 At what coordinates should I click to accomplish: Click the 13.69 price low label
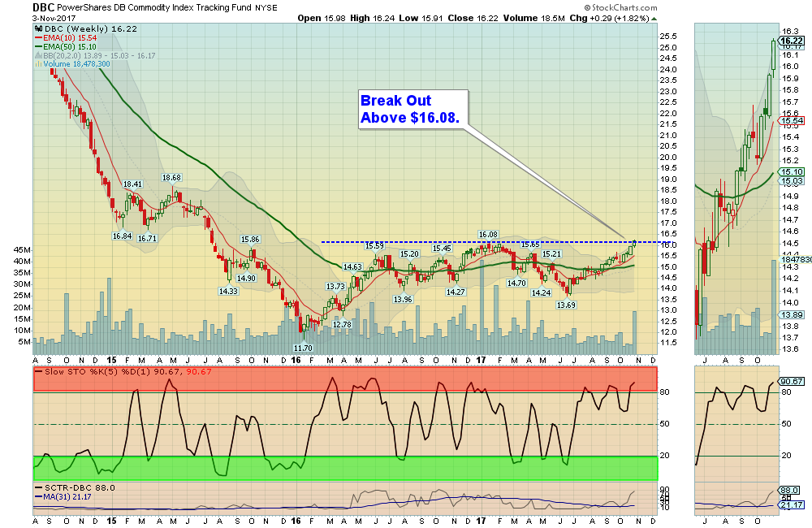pos(566,305)
